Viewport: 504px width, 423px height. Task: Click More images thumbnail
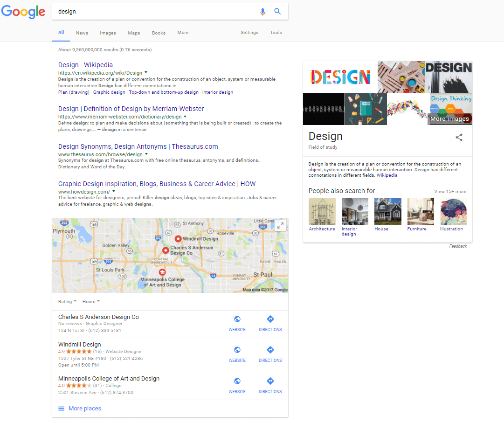451,109
